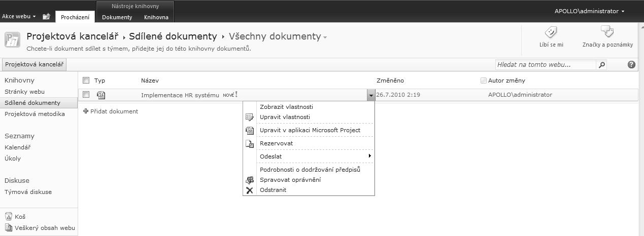Image resolution: width=644 pixels, height=236 pixels.
Task: Click the 'Líbí se mi' tag icon
Action: 551,33
